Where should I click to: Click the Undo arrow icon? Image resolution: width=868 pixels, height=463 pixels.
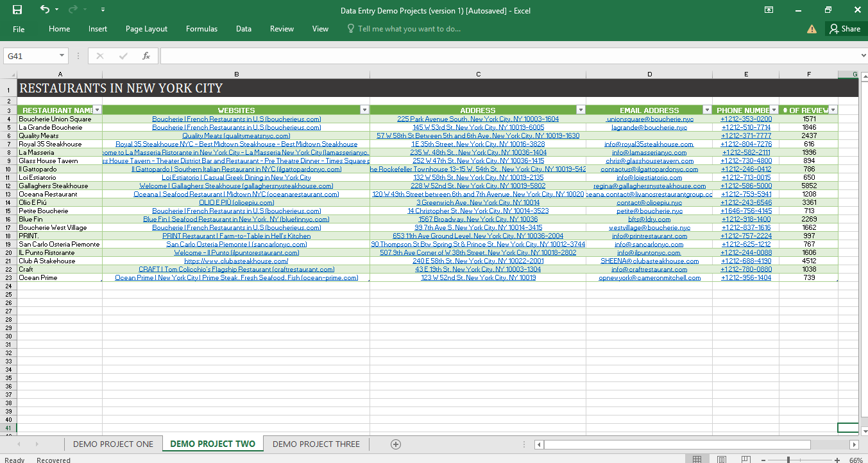(44, 10)
